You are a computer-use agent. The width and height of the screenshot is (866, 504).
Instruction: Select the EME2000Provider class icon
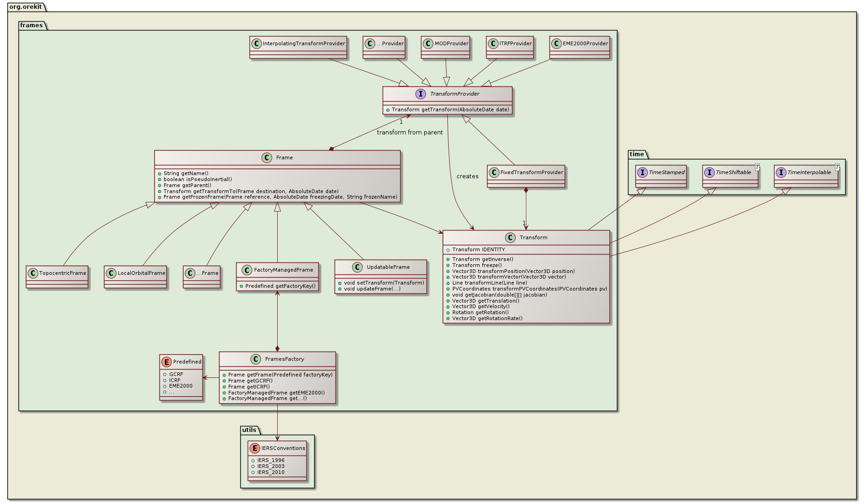click(556, 44)
